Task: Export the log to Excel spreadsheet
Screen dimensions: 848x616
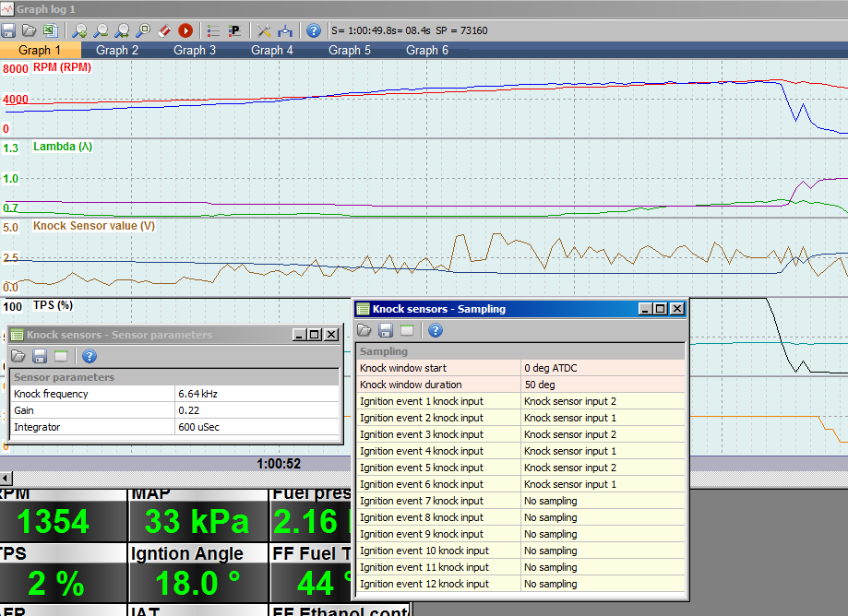Action: coord(50,30)
